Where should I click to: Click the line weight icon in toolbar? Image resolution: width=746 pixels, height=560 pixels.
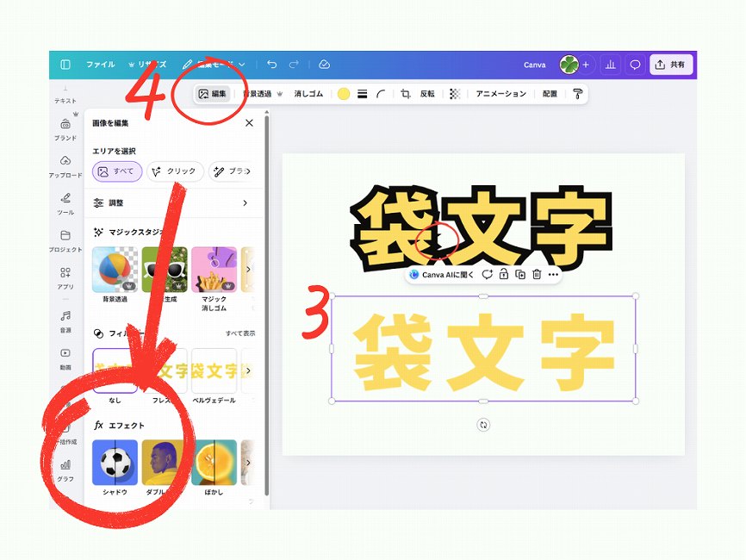coord(363,94)
